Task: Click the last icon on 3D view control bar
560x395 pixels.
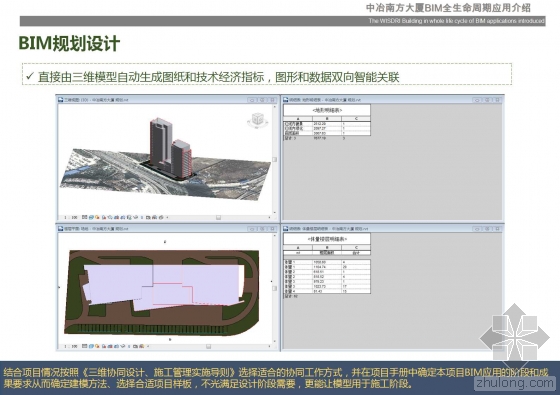Action: pyautogui.click(x=161, y=217)
